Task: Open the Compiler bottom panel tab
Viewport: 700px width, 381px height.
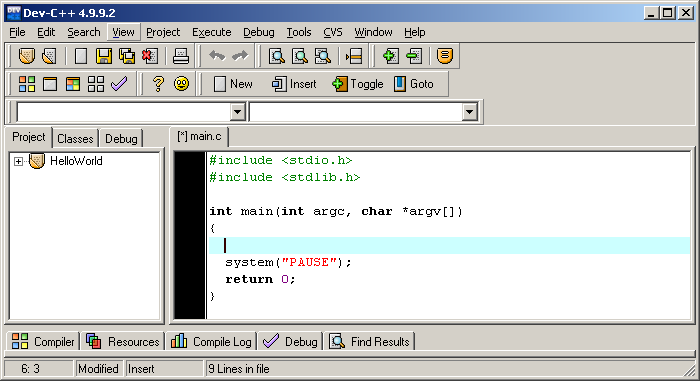Action: (43, 342)
